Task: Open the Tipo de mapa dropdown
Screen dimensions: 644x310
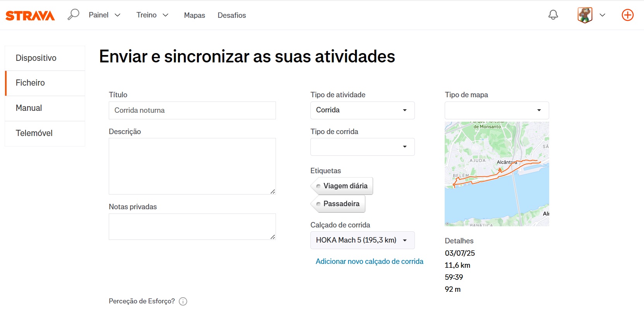Action: pos(497,110)
